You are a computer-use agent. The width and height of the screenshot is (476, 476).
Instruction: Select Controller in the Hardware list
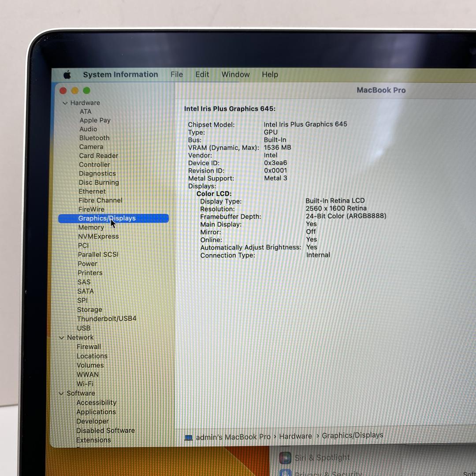point(94,164)
